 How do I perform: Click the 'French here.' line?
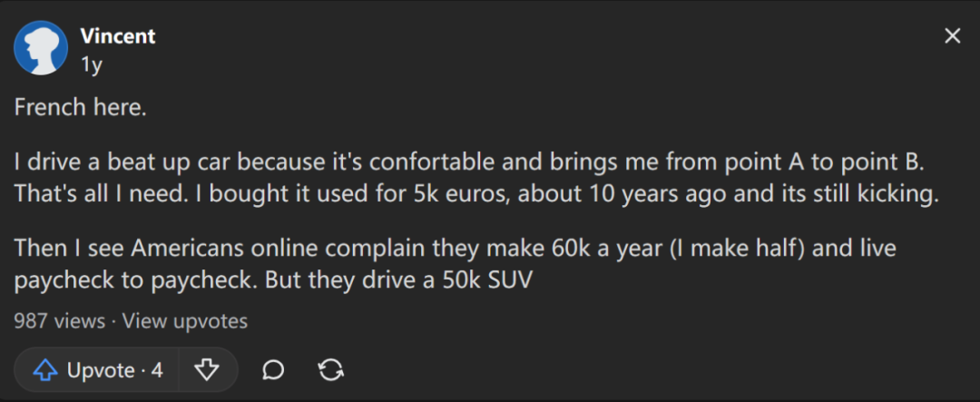[x=80, y=108]
